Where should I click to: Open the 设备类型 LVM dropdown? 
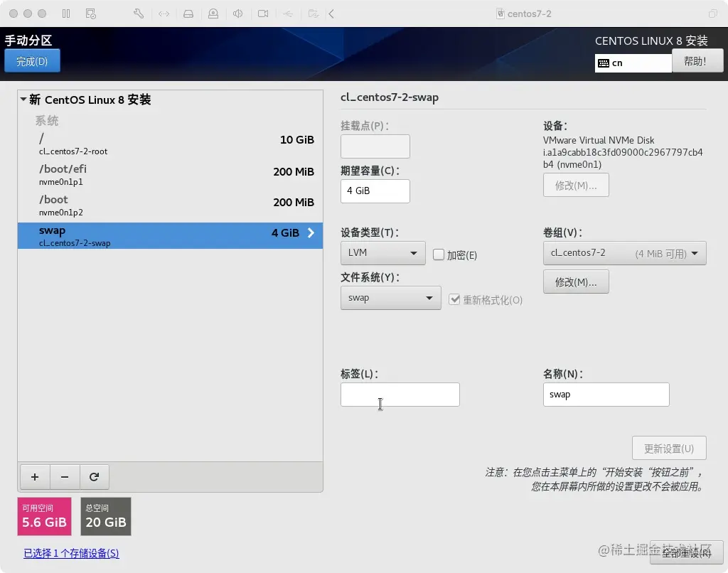pos(383,253)
